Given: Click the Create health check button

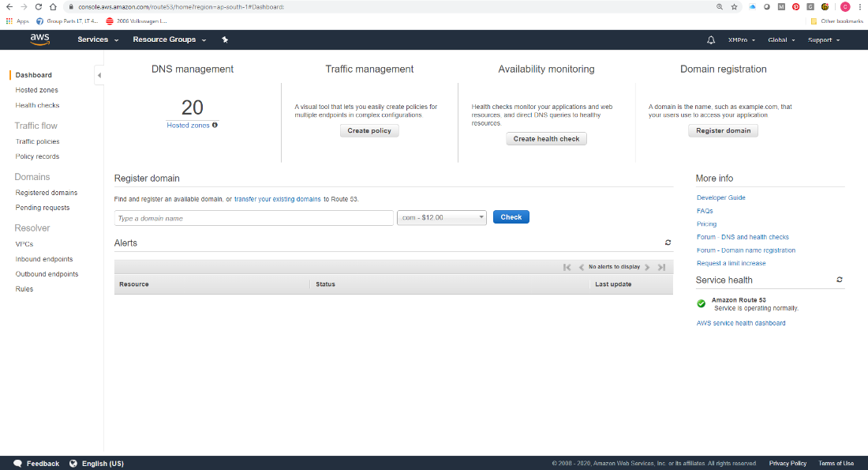Looking at the screenshot, I should (546, 138).
